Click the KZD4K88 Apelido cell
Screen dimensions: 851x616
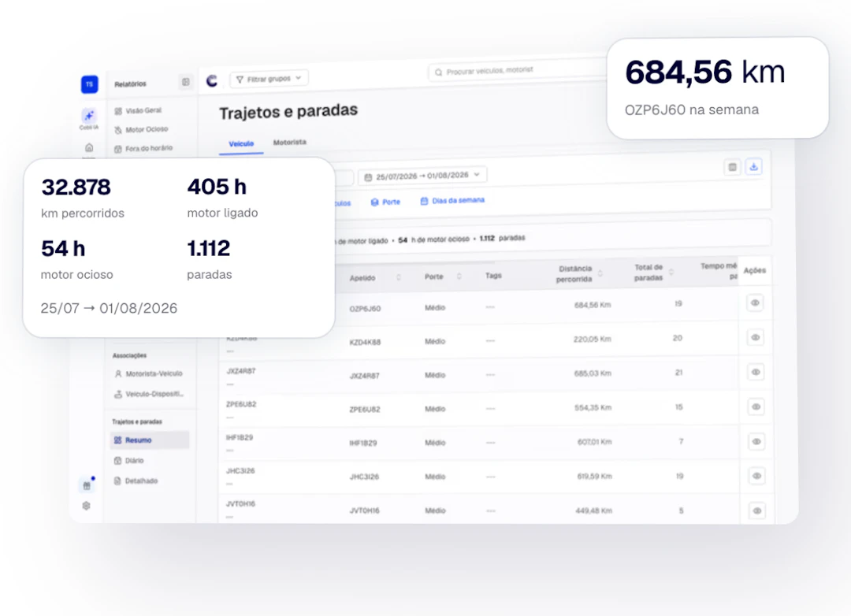365,343
